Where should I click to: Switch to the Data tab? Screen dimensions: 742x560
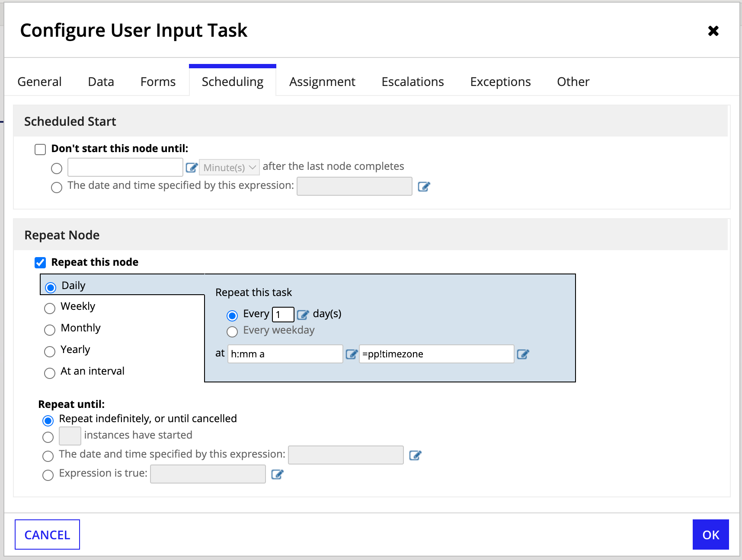(101, 82)
